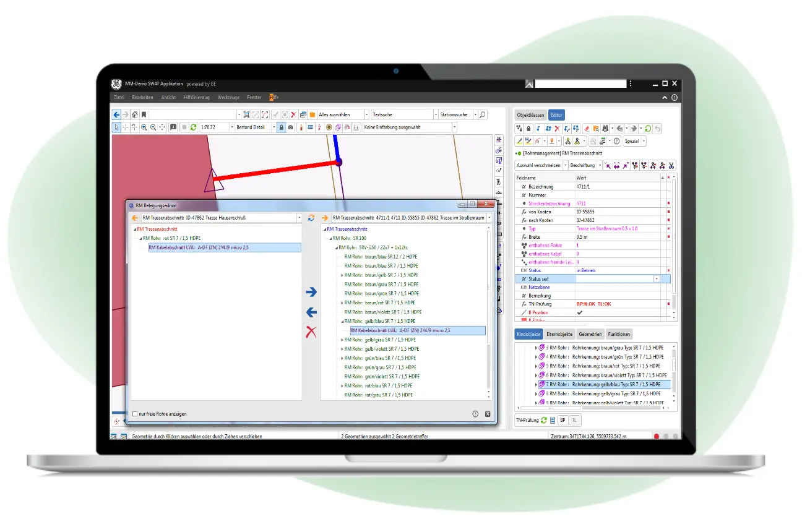Switch to the Objektklassen tab
This screenshot has height=532, width=802.
[530, 115]
